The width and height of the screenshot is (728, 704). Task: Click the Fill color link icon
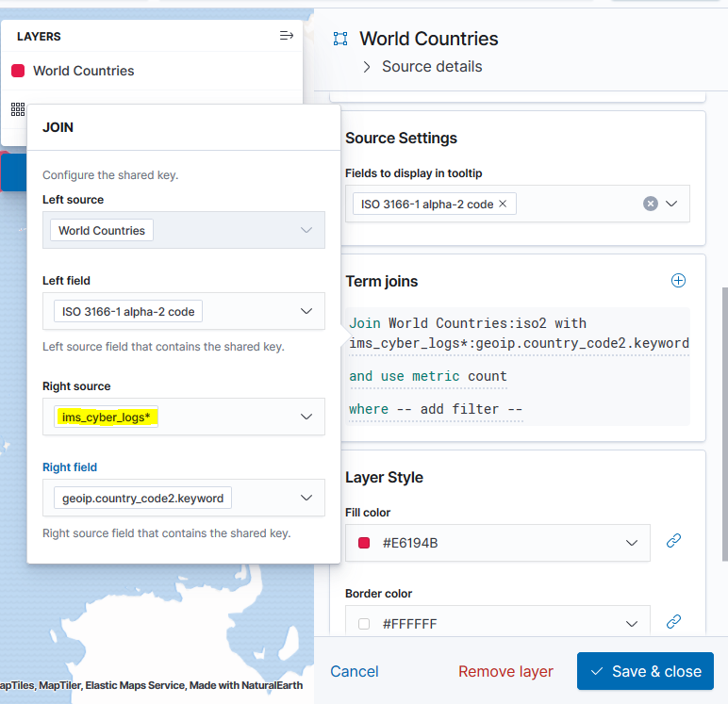pyautogui.click(x=673, y=540)
